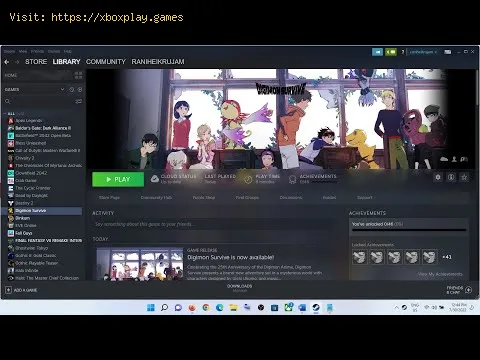Screen dimensions: 480x360
Task: Open the COMMUNITY tab
Action: tap(106, 62)
